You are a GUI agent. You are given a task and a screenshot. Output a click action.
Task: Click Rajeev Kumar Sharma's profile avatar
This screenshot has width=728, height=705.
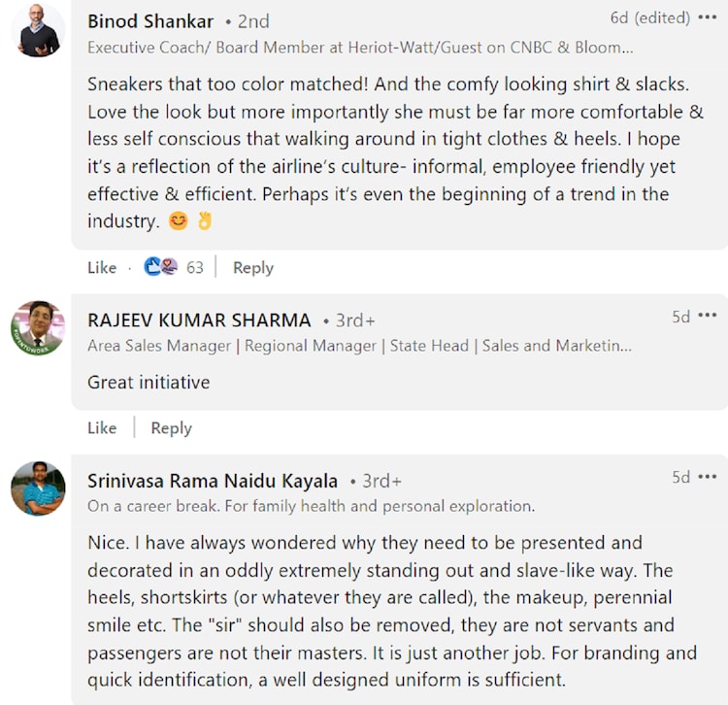coord(38,328)
